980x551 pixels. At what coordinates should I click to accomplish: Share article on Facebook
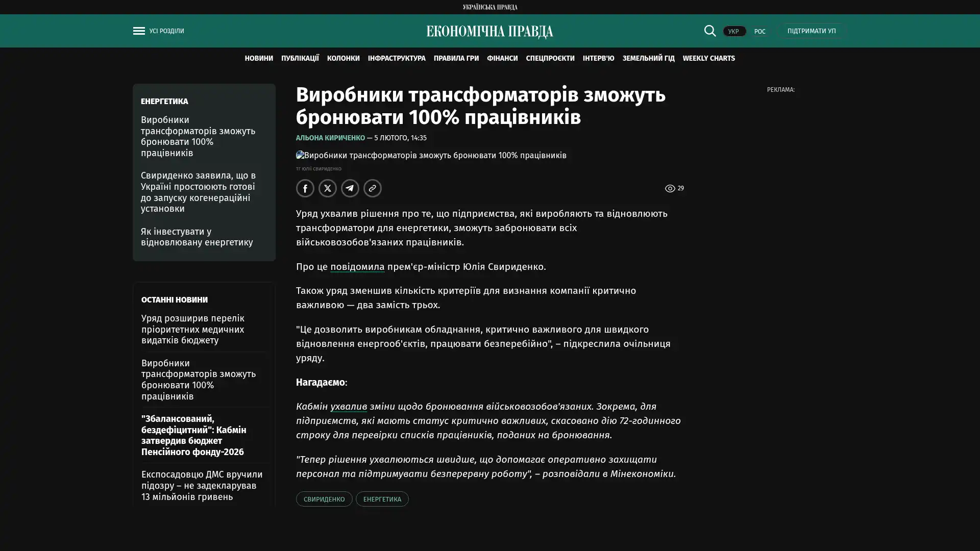[x=305, y=188]
